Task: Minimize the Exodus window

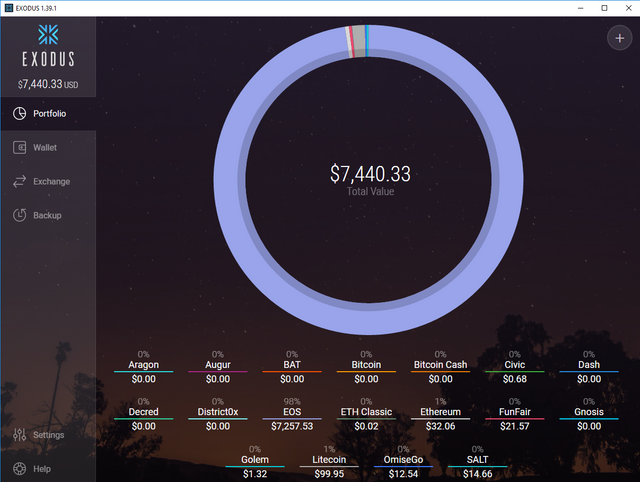Action: [580, 8]
